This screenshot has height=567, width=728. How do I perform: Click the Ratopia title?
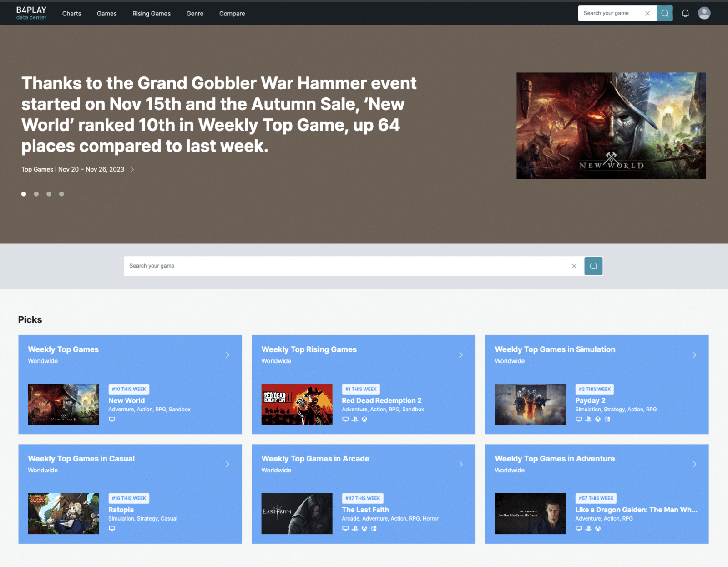121,510
